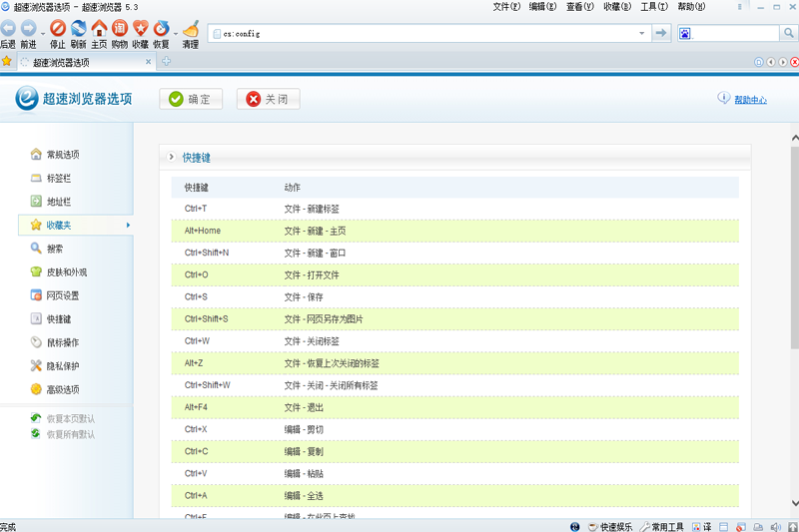Click the 后退 (Back) arrow icon
The width and height of the screenshot is (799, 532).
coord(8,29)
